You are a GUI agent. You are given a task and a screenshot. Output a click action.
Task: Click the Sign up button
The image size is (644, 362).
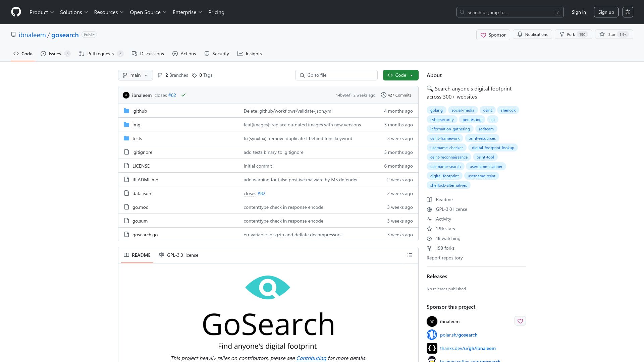pyautogui.click(x=606, y=12)
